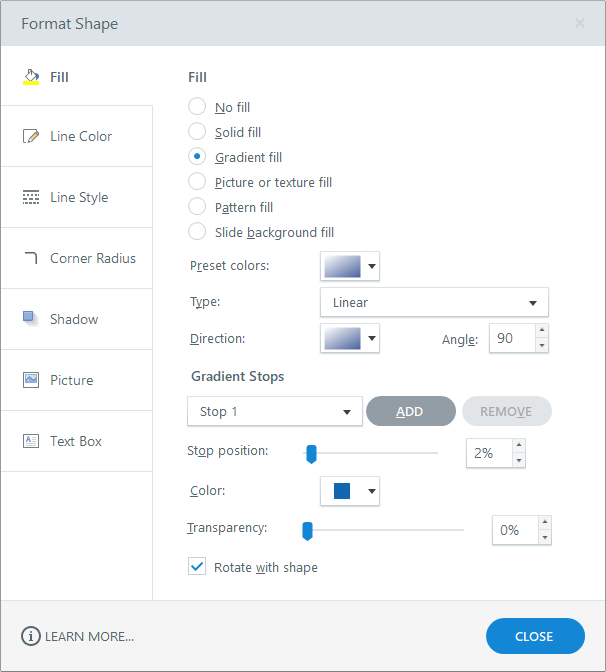Image resolution: width=606 pixels, height=672 pixels.
Task: Click the Learn More info icon
Action: [31, 636]
